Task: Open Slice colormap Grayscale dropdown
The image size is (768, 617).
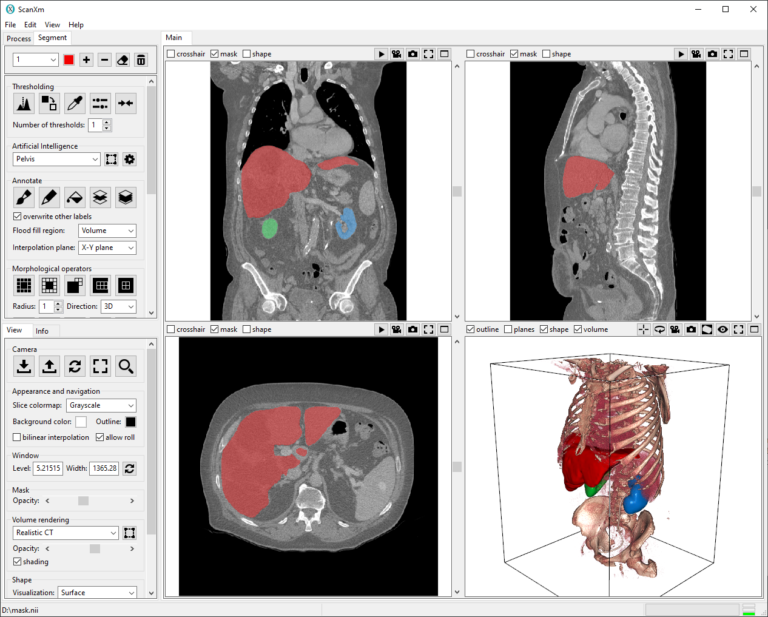Action: tap(101, 405)
